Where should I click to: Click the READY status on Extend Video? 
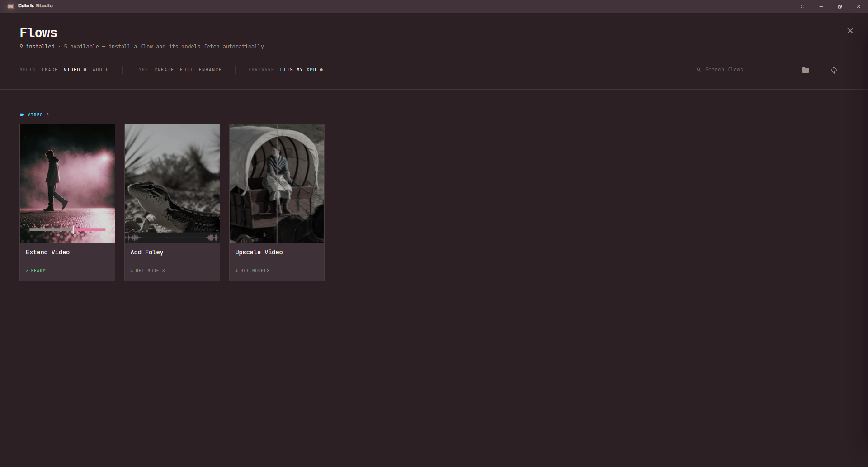tap(36, 271)
